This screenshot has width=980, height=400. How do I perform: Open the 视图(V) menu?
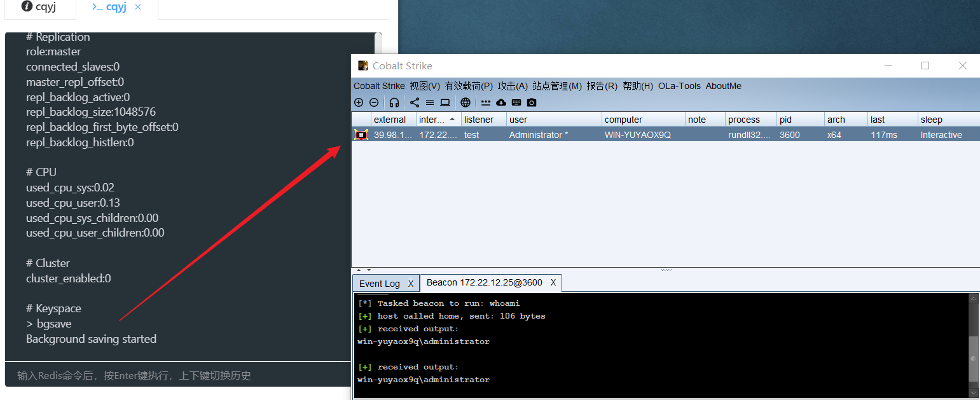point(425,86)
